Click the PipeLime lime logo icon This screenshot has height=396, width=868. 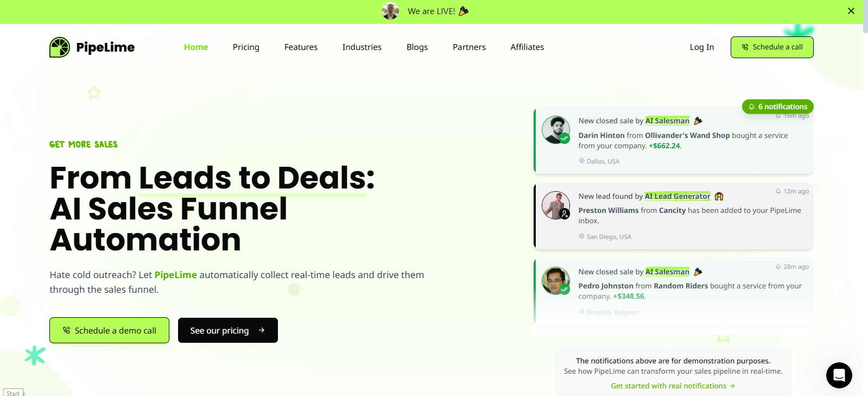point(60,47)
